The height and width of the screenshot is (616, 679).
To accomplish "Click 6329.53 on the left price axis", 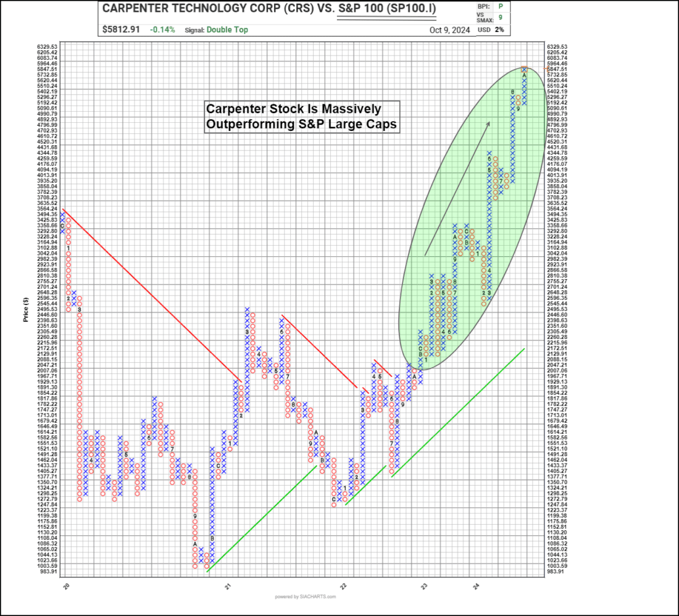I will click(47, 47).
